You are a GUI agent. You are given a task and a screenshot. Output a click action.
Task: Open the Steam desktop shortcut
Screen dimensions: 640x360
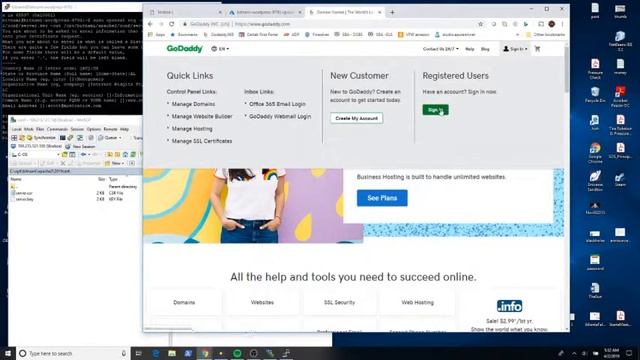coord(620,179)
